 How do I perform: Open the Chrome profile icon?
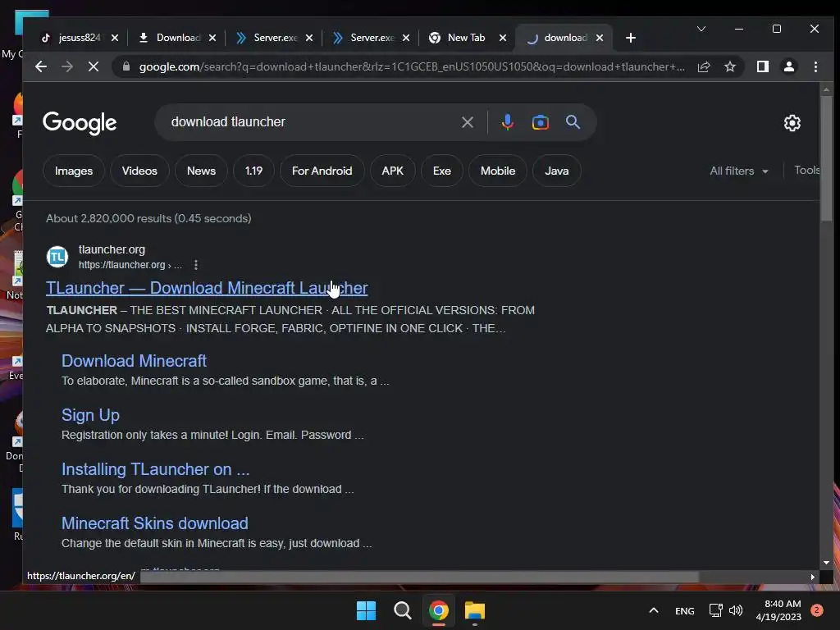tap(788, 66)
